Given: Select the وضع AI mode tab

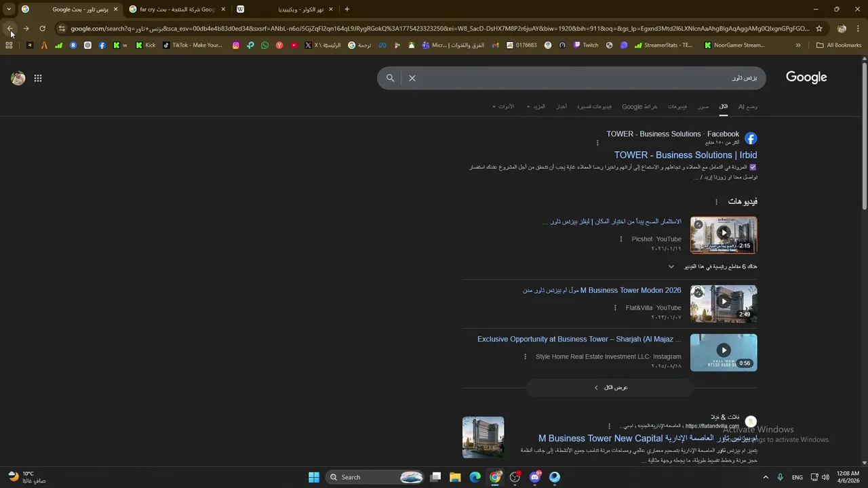Looking at the screenshot, I should tap(748, 106).
